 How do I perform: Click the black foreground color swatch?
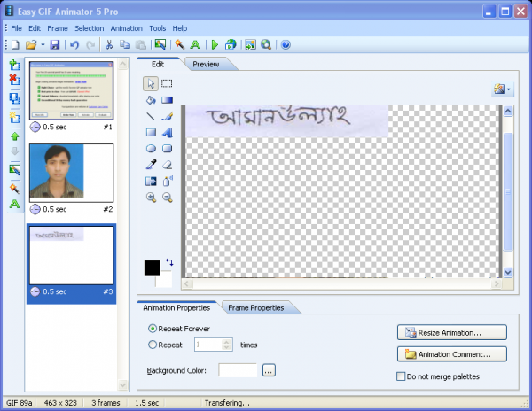[153, 268]
